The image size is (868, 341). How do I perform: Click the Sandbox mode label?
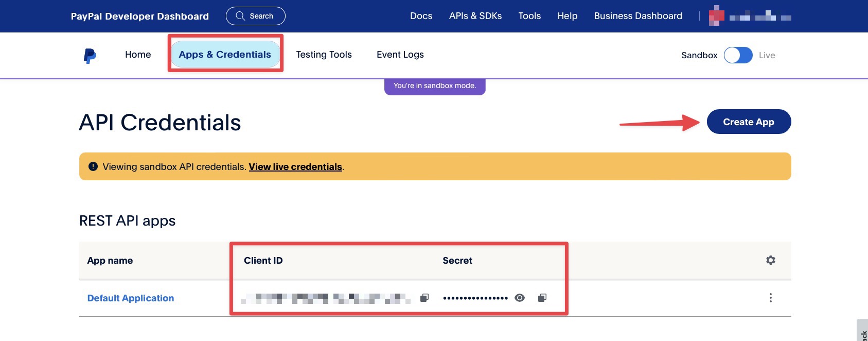(699, 55)
